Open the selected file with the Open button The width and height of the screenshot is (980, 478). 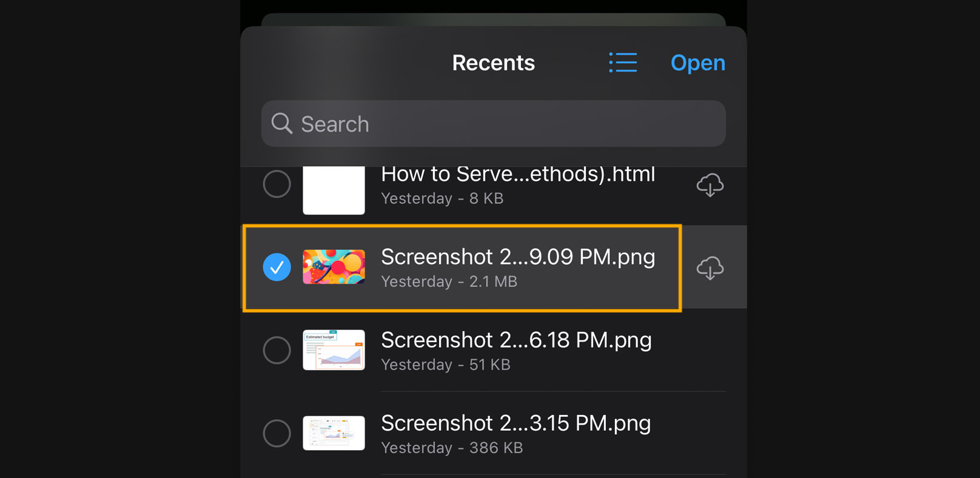pos(698,63)
